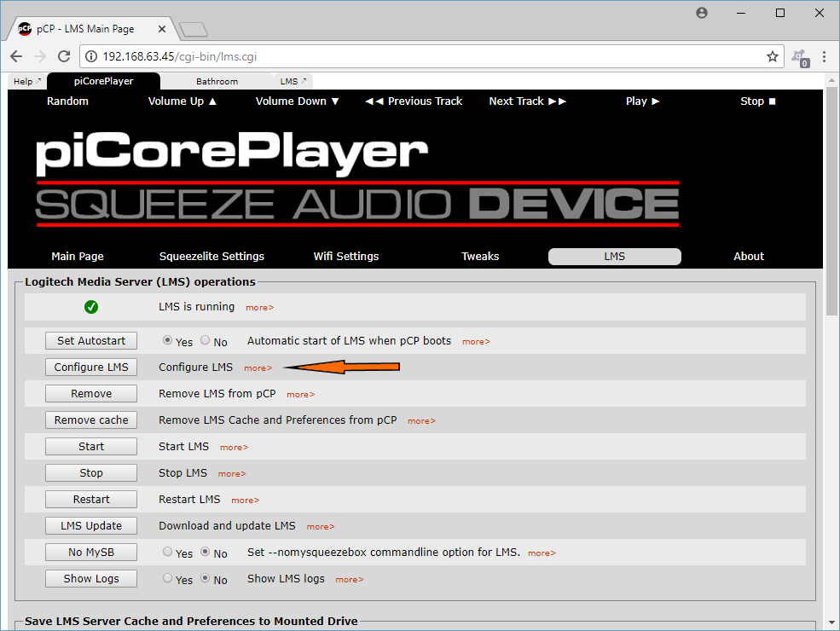Expand more> for Remove LMS from pCP
Image resolution: width=840 pixels, height=631 pixels.
[x=300, y=394]
